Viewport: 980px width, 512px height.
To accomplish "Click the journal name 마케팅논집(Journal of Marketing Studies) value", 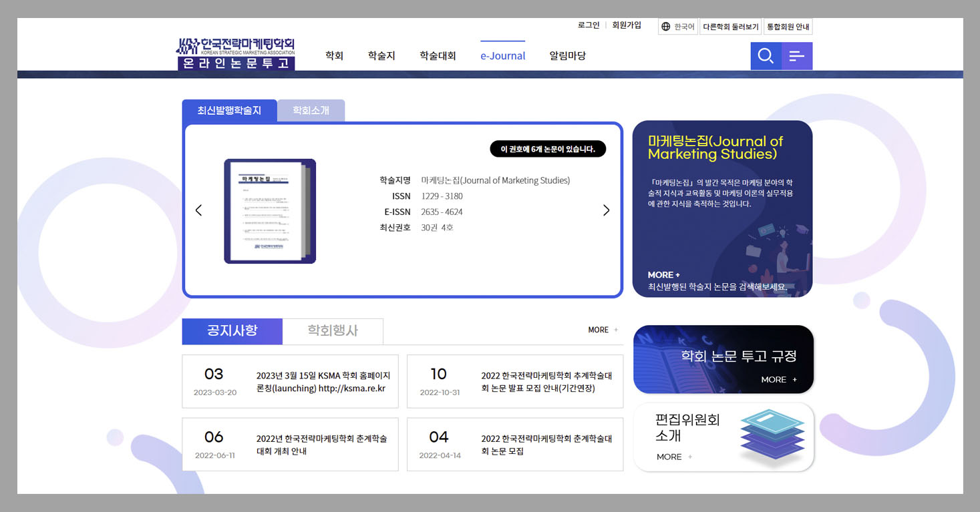I will tap(495, 180).
